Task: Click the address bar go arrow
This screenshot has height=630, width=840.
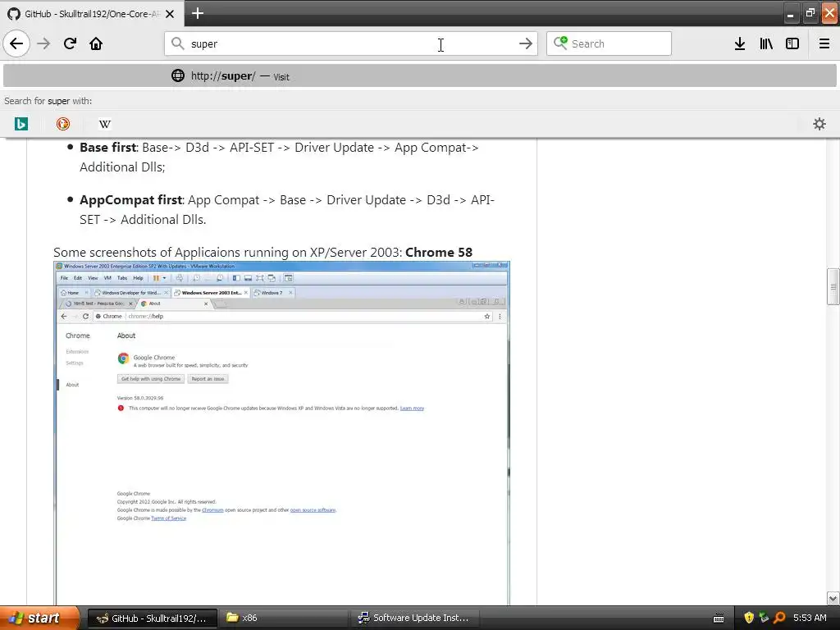Action: click(x=526, y=43)
